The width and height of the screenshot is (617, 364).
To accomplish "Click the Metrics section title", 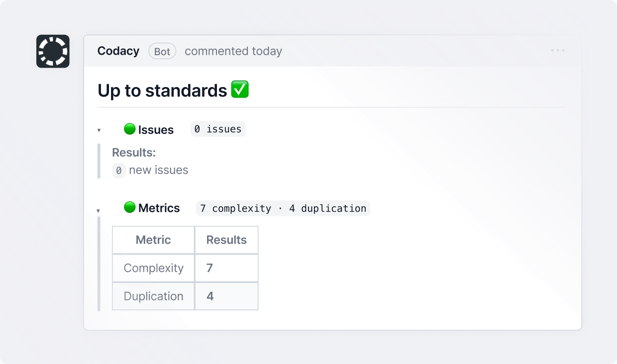I will click(159, 208).
